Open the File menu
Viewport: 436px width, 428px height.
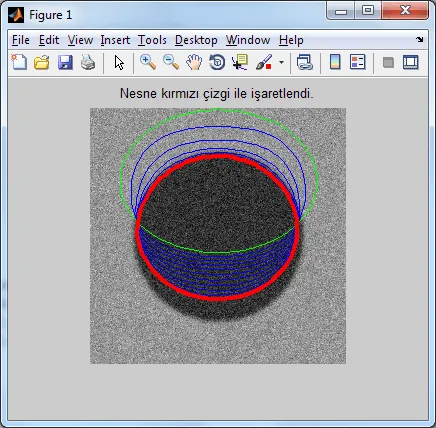point(21,40)
